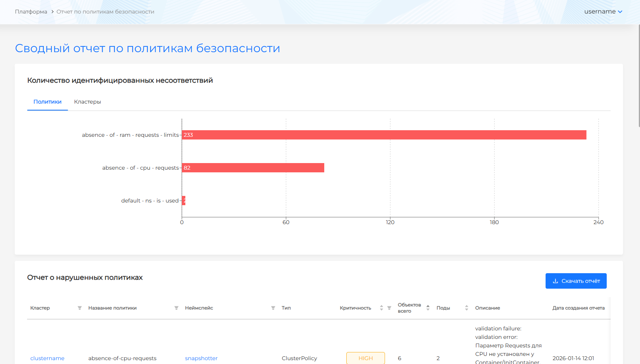Sort by Объектов всего column
Viewport: 640px width, 364px height.
[x=428, y=308]
